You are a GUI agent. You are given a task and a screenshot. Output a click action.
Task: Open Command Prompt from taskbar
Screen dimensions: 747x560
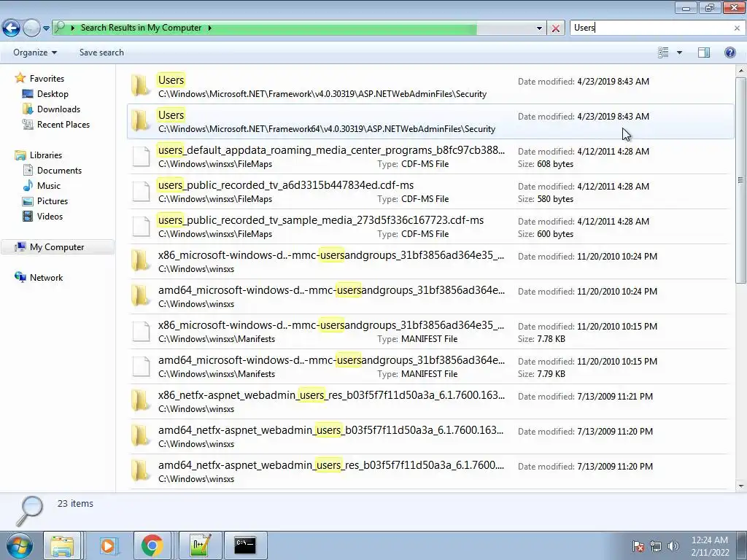click(245, 545)
